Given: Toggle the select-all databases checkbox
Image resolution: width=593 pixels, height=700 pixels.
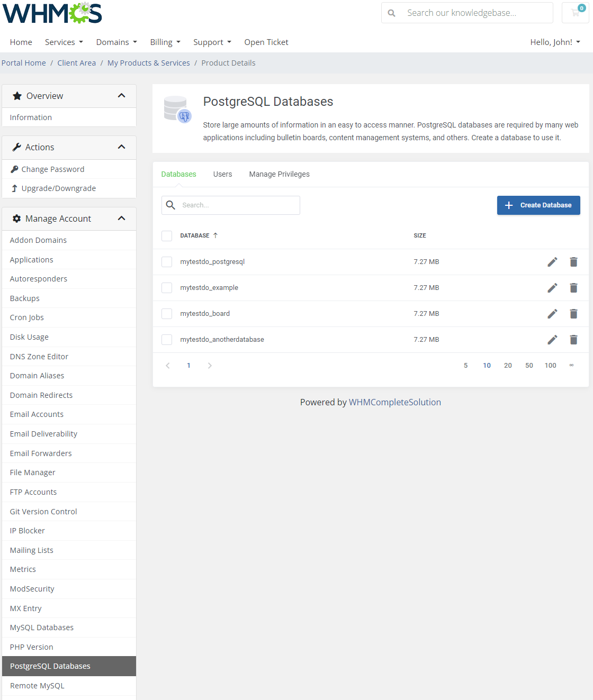Looking at the screenshot, I should [x=167, y=236].
